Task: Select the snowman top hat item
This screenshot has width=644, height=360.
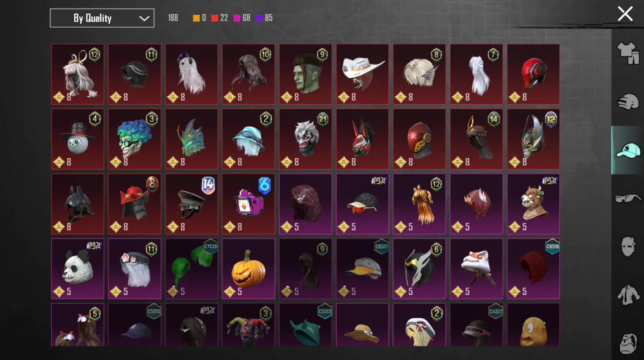Action: point(77,139)
